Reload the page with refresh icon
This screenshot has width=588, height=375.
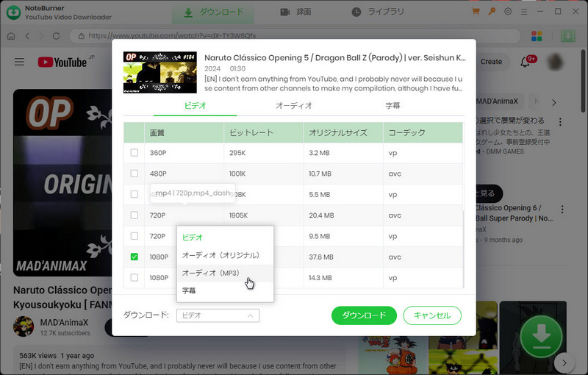click(x=57, y=36)
